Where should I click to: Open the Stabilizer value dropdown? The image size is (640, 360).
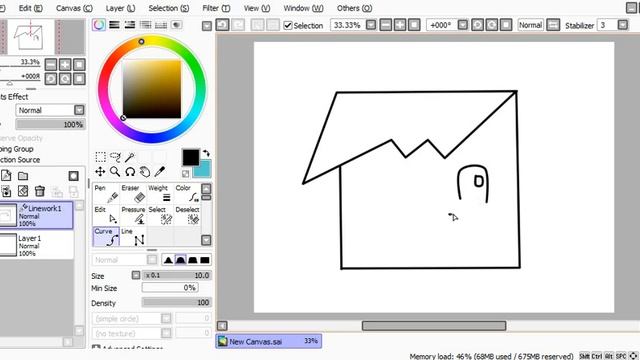[x=622, y=25]
